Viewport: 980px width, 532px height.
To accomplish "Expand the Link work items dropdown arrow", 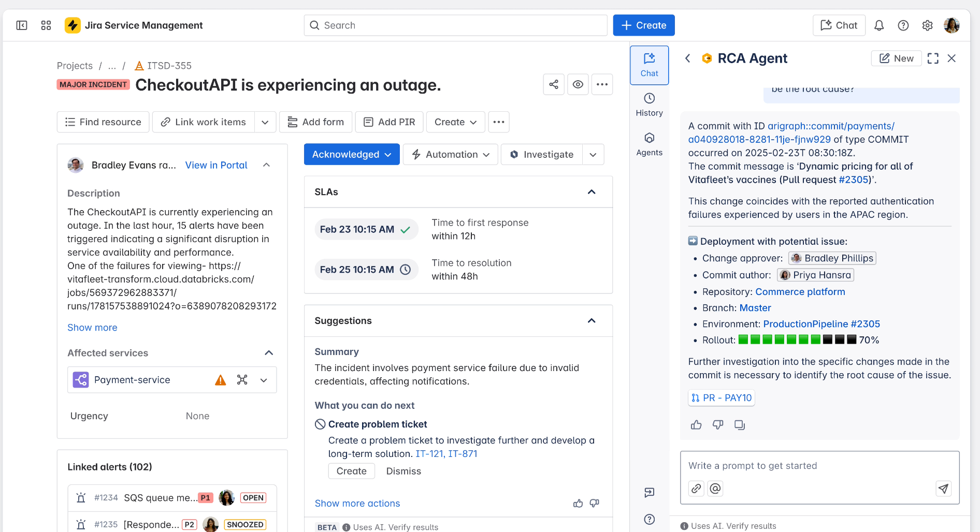I will tap(265, 122).
